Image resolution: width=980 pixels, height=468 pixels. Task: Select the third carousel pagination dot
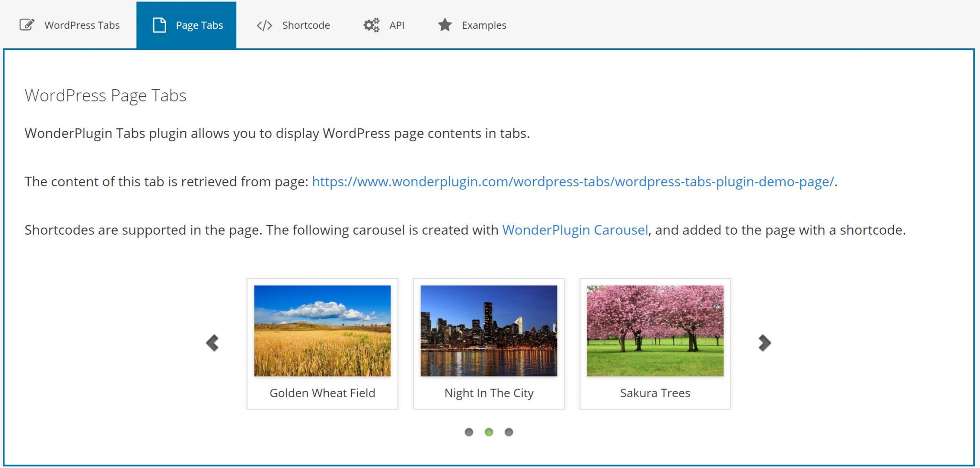tap(509, 432)
